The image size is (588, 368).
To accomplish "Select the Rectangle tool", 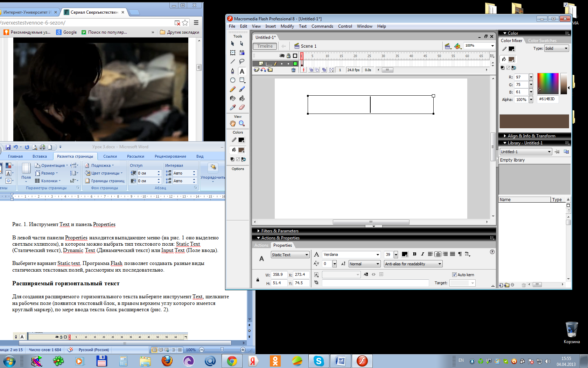I will [x=241, y=80].
